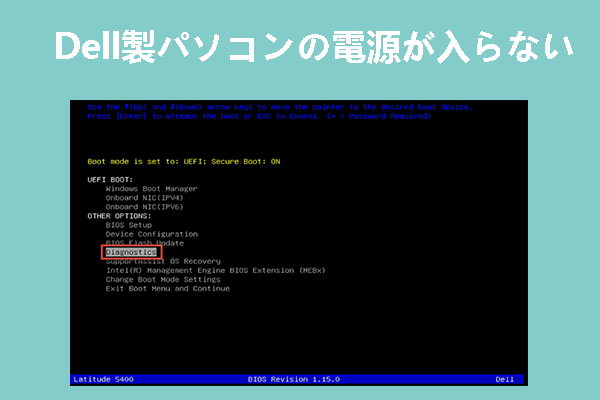The width and height of the screenshot is (600, 400).
Task: Select Change Boot Mode Settings
Action: point(163,280)
